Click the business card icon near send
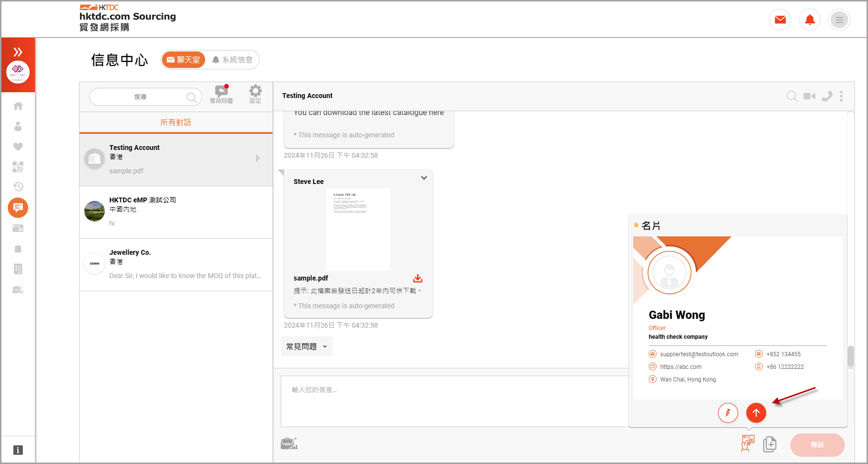The image size is (868, 464). point(748,443)
